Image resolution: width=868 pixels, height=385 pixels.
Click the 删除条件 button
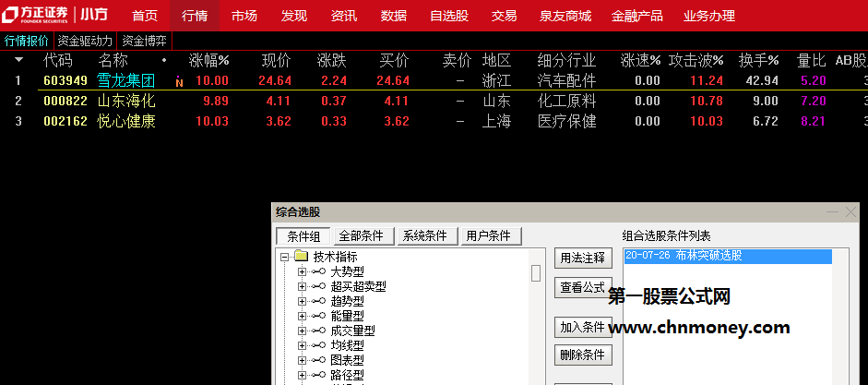[583, 355]
